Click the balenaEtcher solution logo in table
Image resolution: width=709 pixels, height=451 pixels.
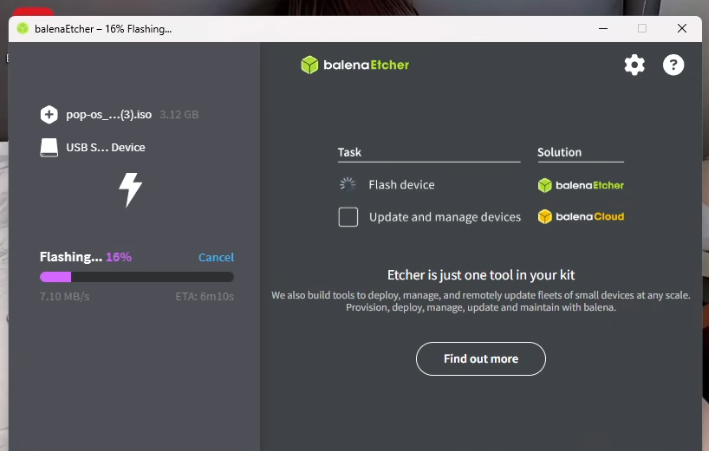coord(580,185)
